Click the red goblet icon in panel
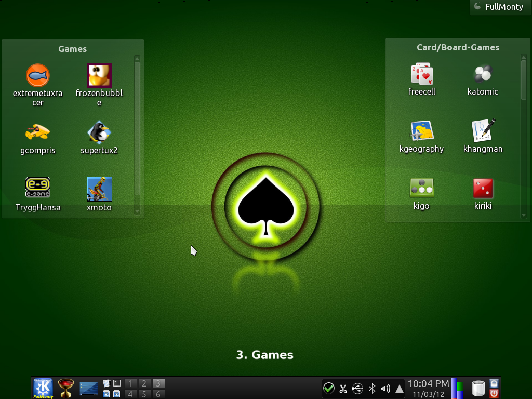532x399 pixels. [66, 388]
